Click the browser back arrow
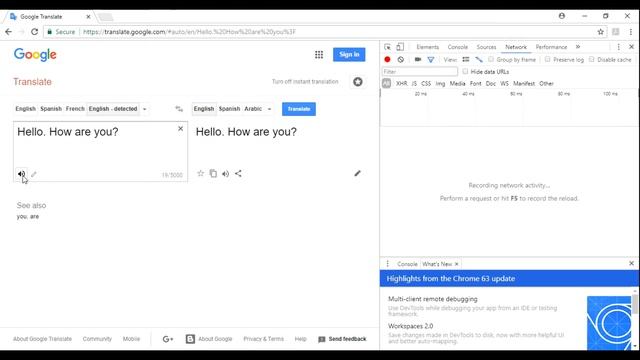Viewport: 640px width, 360px height. 9,32
